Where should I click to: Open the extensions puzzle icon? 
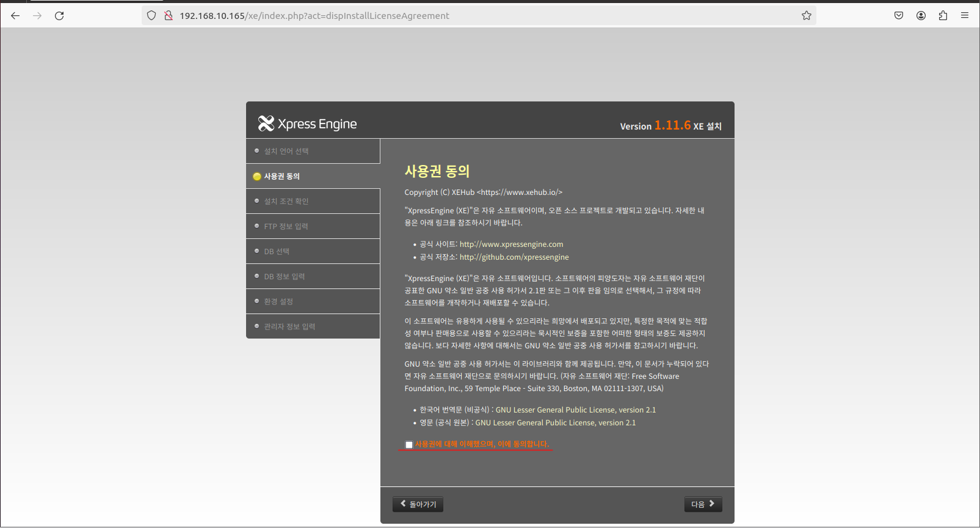(943, 16)
